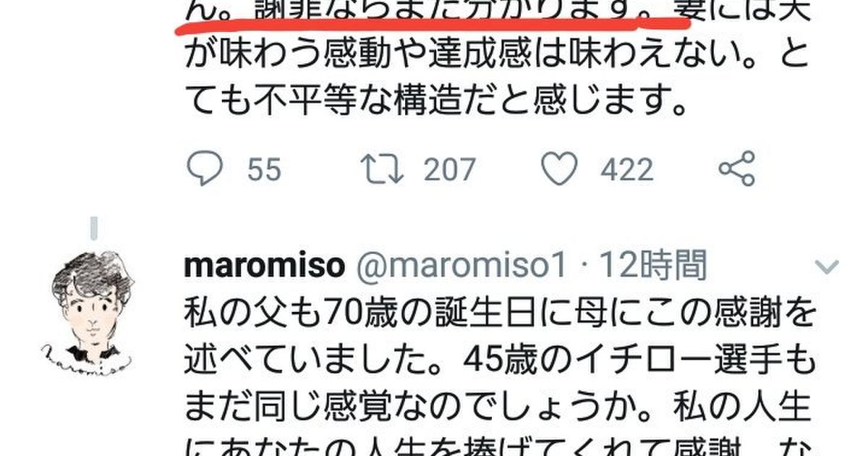The image size is (868, 456).
Task: Open the maromiso display name
Action: (264, 267)
